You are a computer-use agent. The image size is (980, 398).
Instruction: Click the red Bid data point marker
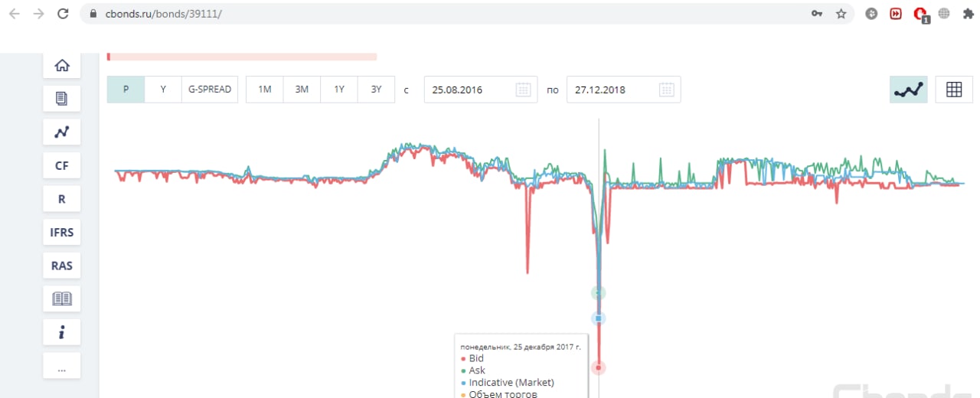coord(599,368)
